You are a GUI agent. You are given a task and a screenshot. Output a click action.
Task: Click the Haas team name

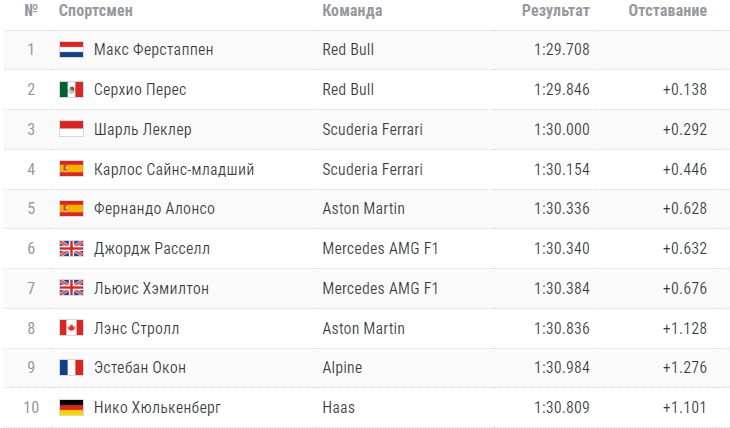(338, 408)
